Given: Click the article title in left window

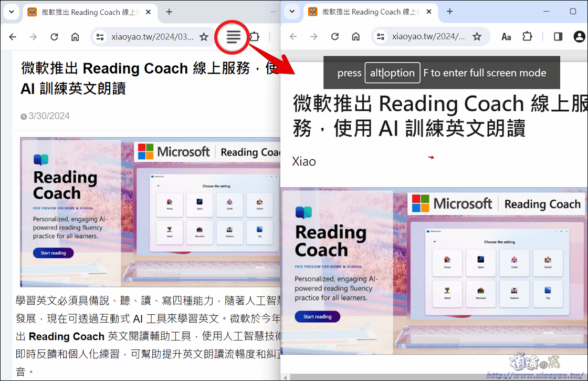Looking at the screenshot, I should point(150,78).
